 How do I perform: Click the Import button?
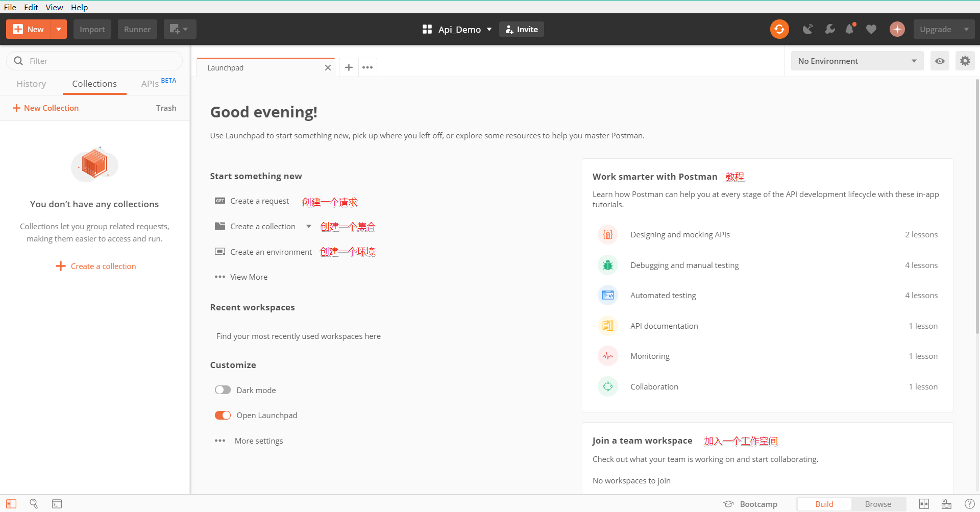pos(92,29)
